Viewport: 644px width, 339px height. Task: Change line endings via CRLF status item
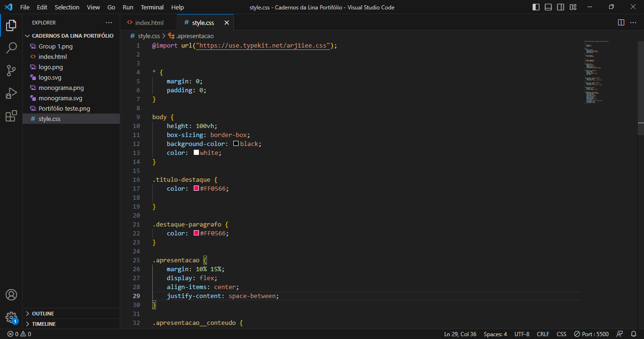543,334
